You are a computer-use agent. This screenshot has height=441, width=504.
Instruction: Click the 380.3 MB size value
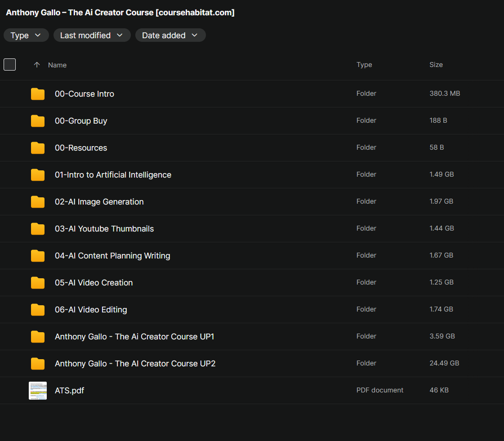(x=445, y=93)
